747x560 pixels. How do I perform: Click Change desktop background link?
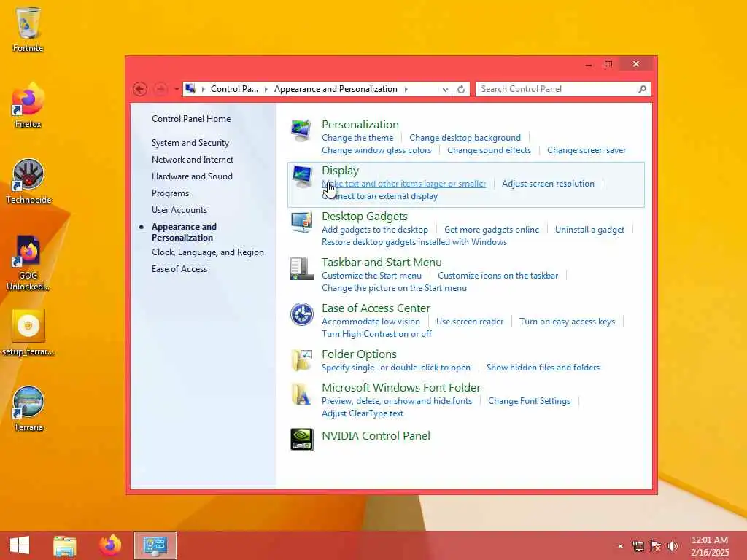point(465,138)
